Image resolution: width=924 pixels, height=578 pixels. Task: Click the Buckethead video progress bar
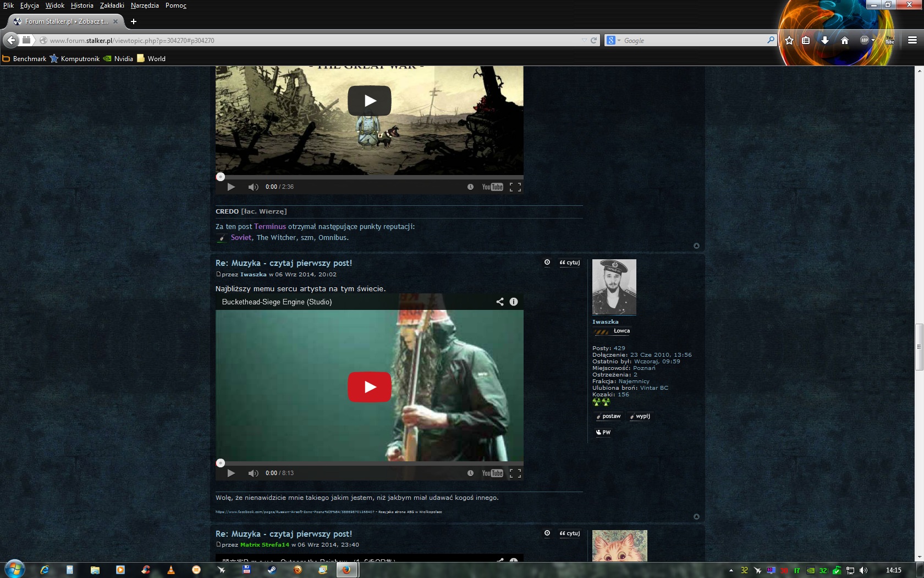pos(370,463)
